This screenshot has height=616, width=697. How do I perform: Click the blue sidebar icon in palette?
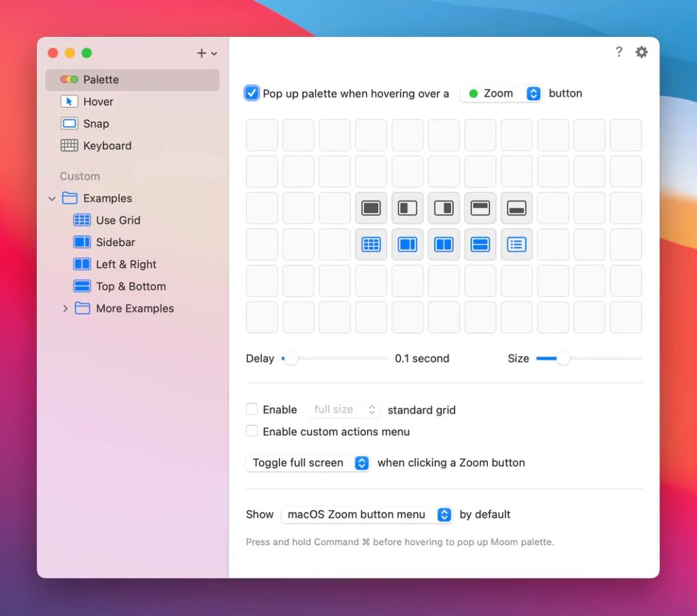pyautogui.click(x=407, y=244)
